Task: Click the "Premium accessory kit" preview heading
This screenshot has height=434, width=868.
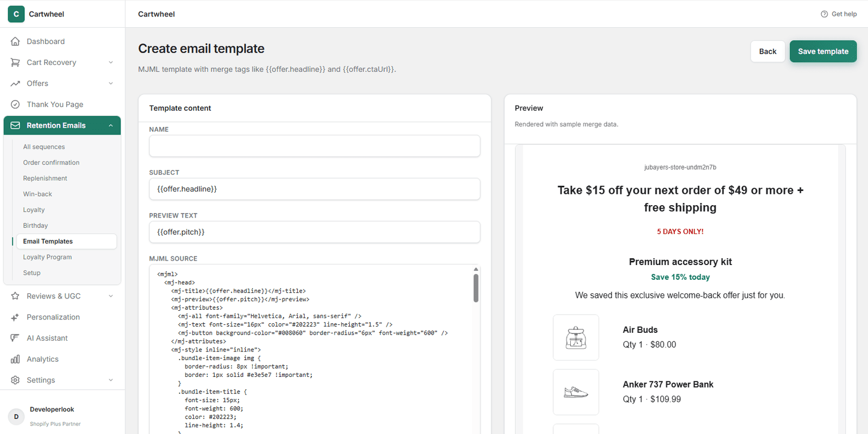Action: click(680, 262)
